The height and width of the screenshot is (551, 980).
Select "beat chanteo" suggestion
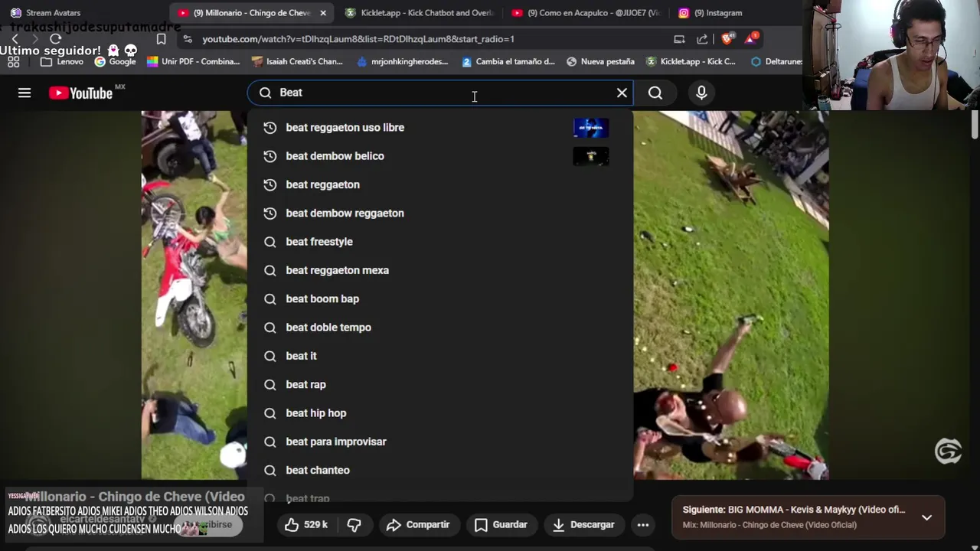pos(440,470)
